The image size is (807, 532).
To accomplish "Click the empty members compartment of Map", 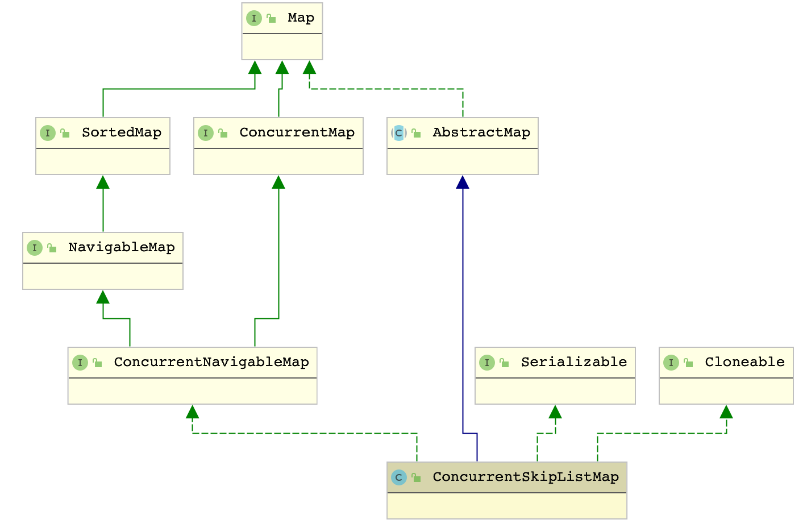I will click(x=282, y=47).
